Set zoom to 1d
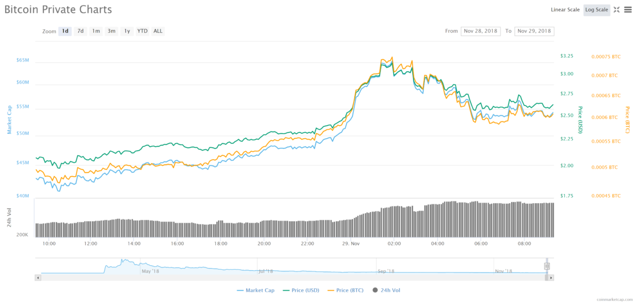 coord(65,31)
